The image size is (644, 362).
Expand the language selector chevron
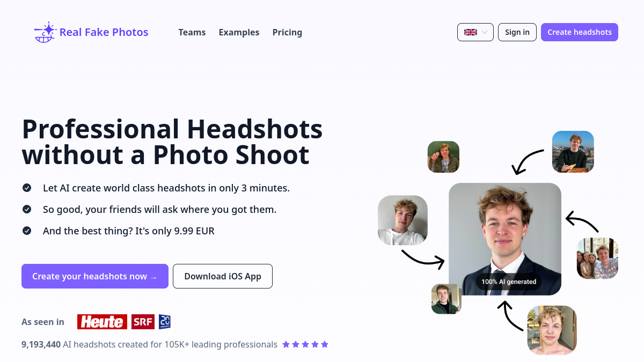click(x=485, y=32)
